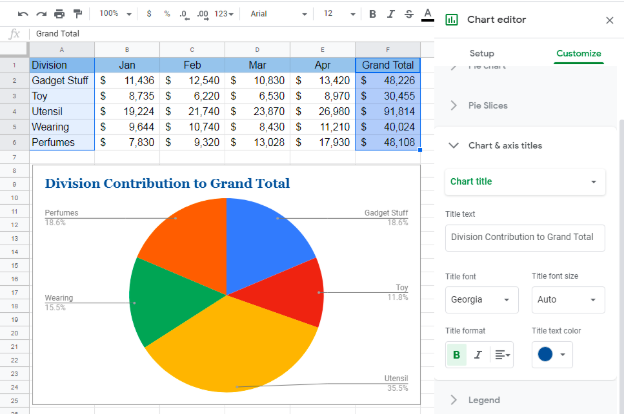Select the Utensil cell
The width and height of the screenshot is (629, 418).
click(x=62, y=111)
